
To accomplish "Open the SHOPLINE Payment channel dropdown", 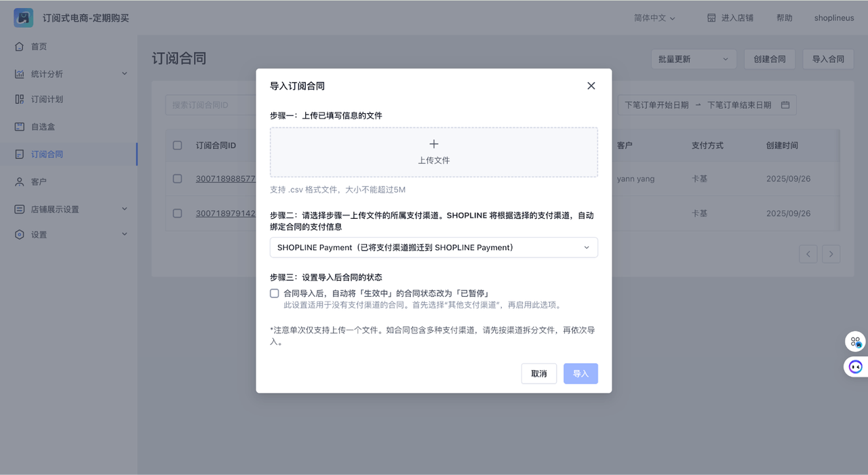I will (433, 247).
